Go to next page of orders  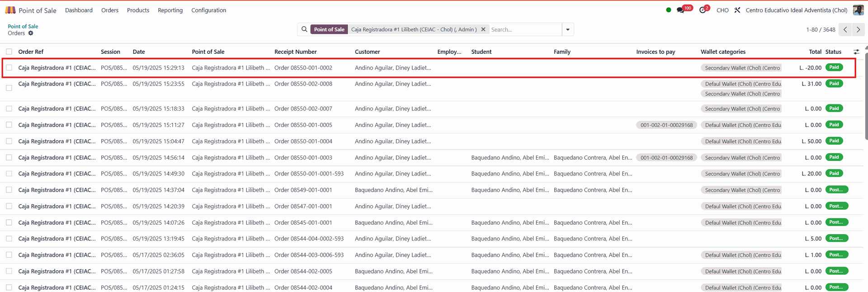point(858,29)
